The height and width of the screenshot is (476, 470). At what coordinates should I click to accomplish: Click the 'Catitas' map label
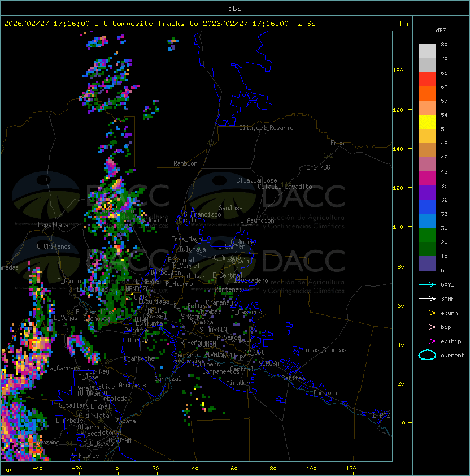tap(293, 378)
